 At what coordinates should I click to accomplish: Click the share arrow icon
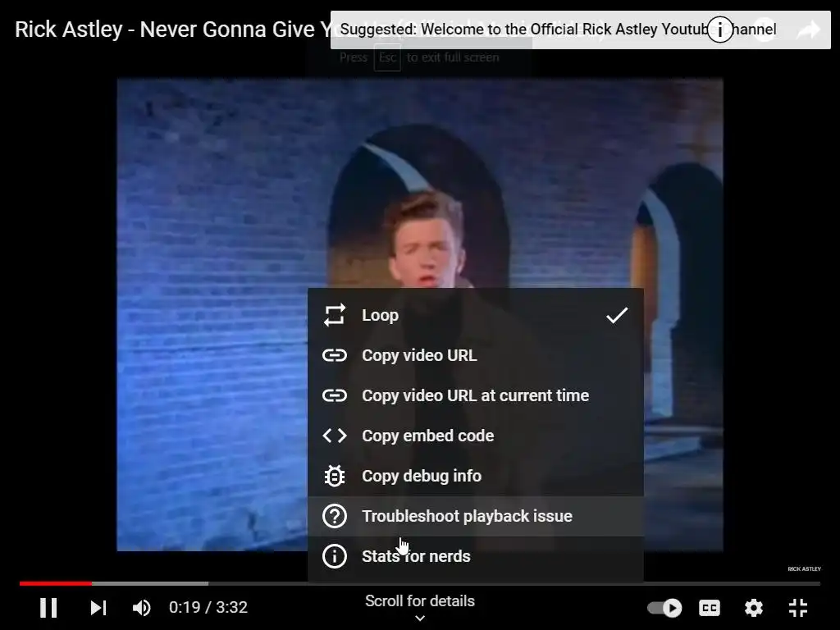click(808, 30)
